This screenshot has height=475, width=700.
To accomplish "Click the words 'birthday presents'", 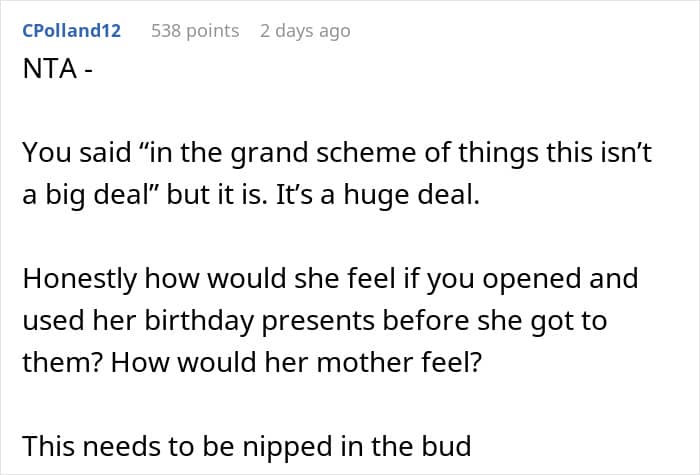I will point(218,321).
